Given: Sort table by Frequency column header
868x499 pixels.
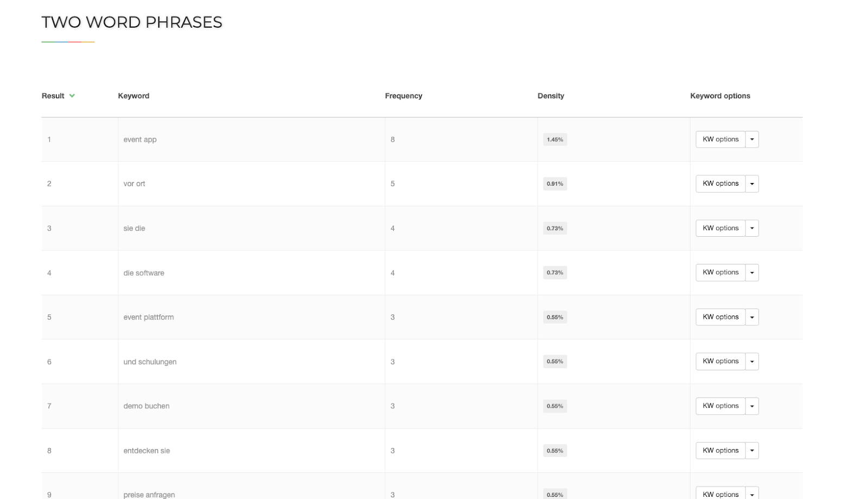Looking at the screenshot, I should pyautogui.click(x=403, y=96).
